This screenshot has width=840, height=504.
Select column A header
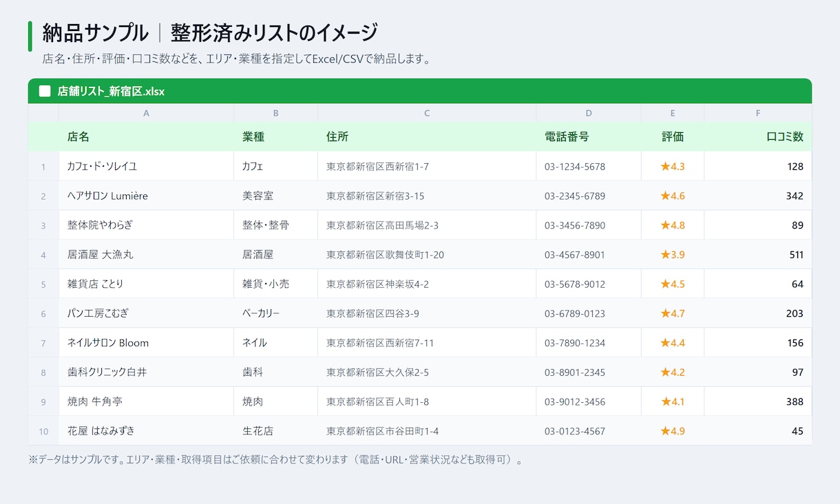pos(146,113)
